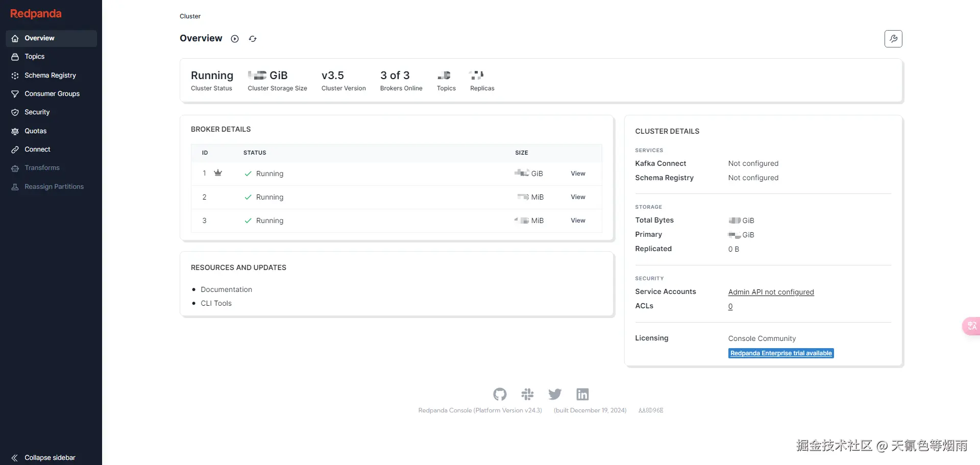
Task: Click the Quotas scale icon
Action: tap(15, 131)
